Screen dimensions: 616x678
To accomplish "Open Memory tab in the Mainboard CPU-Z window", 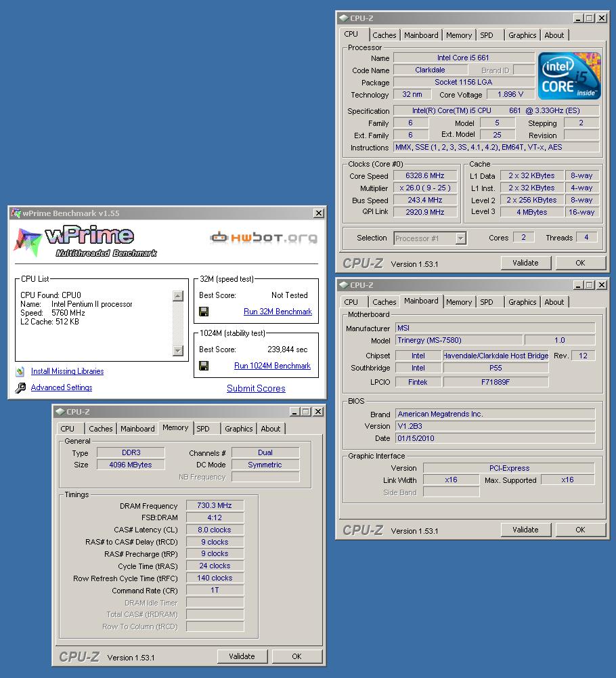I will tap(459, 302).
